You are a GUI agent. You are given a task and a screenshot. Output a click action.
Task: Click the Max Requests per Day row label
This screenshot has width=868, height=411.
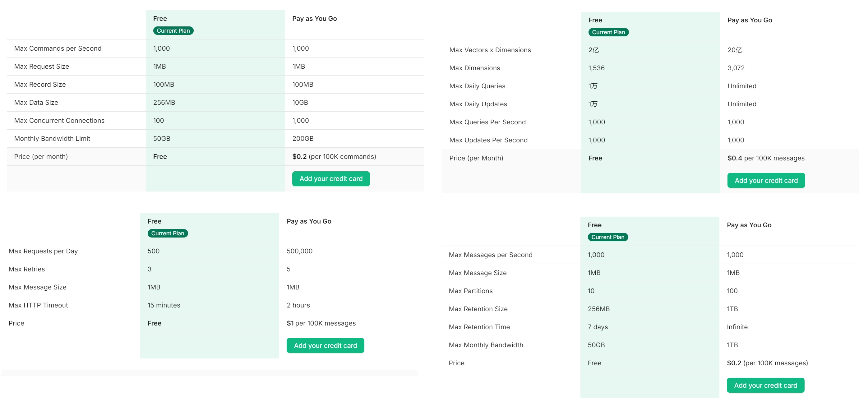pyautogui.click(x=43, y=251)
